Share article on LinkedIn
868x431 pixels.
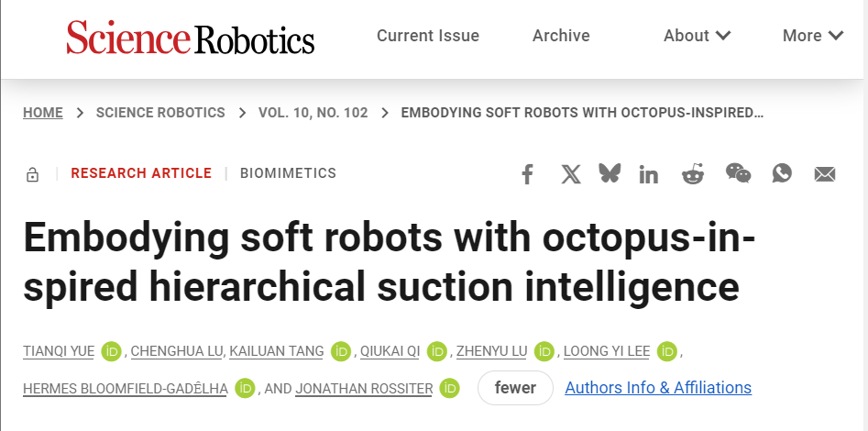(x=648, y=174)
